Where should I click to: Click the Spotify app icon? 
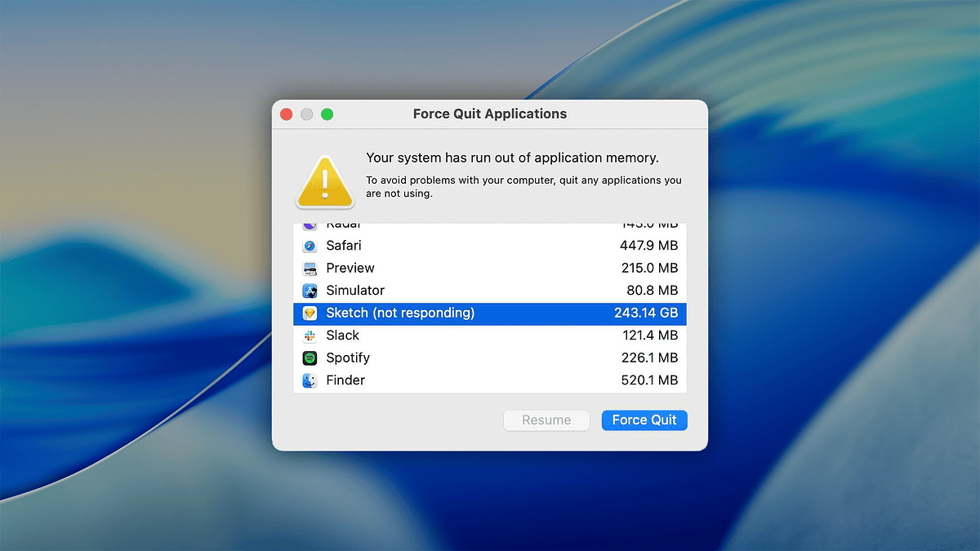310,358
